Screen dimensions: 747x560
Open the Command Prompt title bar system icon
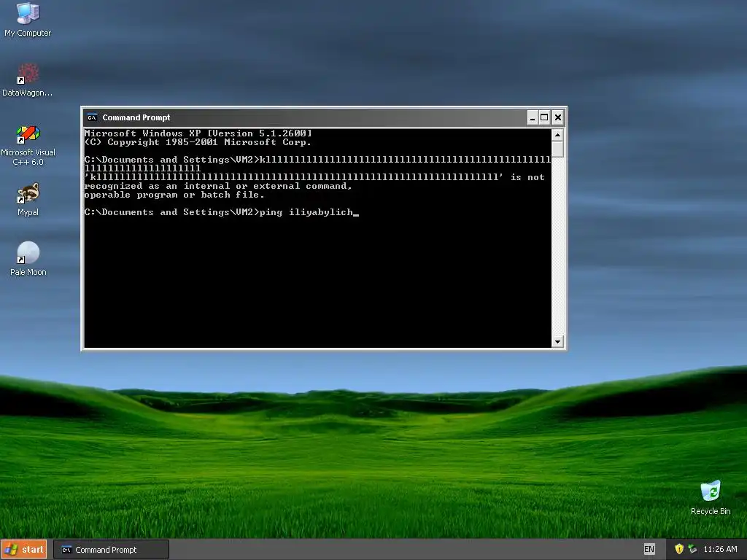click(92, 117)
